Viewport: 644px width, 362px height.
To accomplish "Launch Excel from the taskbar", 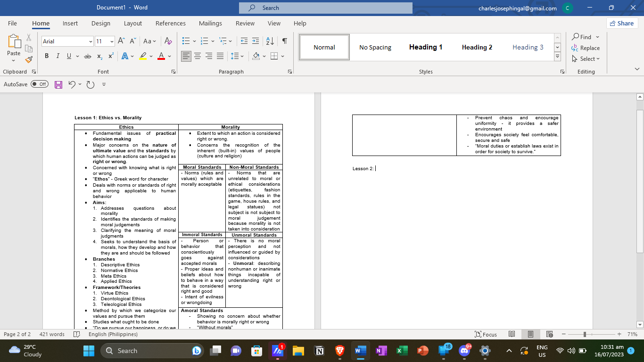I will pyautogui.click(x=402, y=351).
